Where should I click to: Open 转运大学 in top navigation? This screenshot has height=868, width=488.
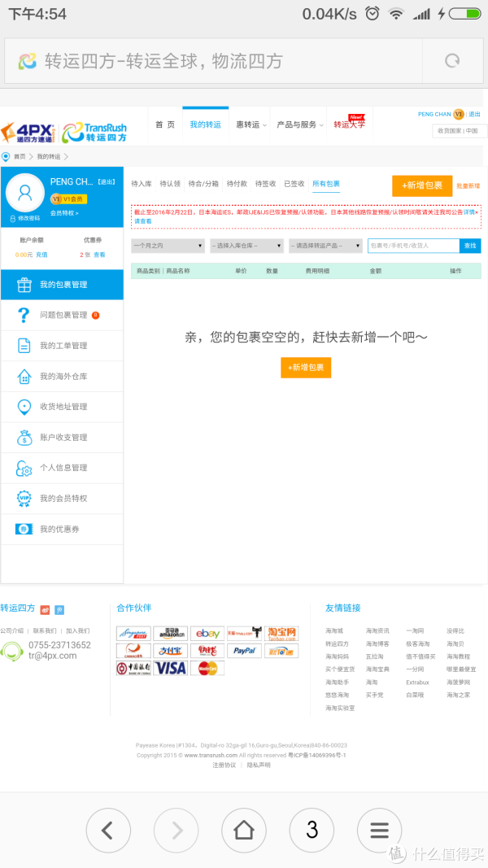[349, 124]
